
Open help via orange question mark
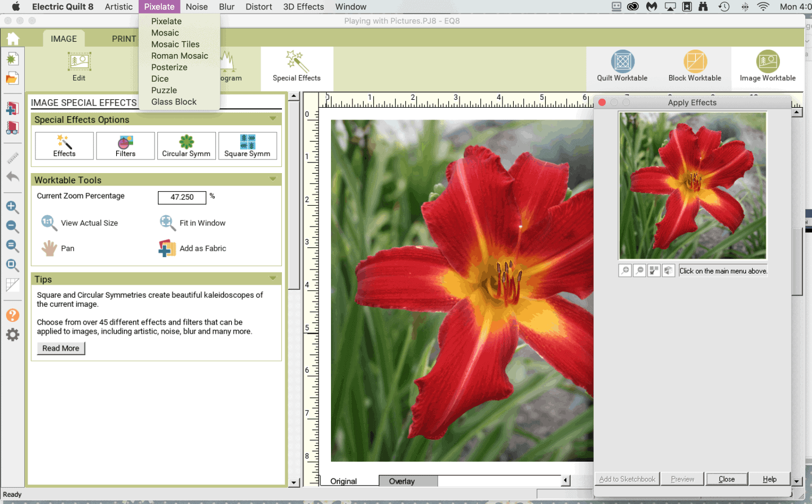[12, 316]
